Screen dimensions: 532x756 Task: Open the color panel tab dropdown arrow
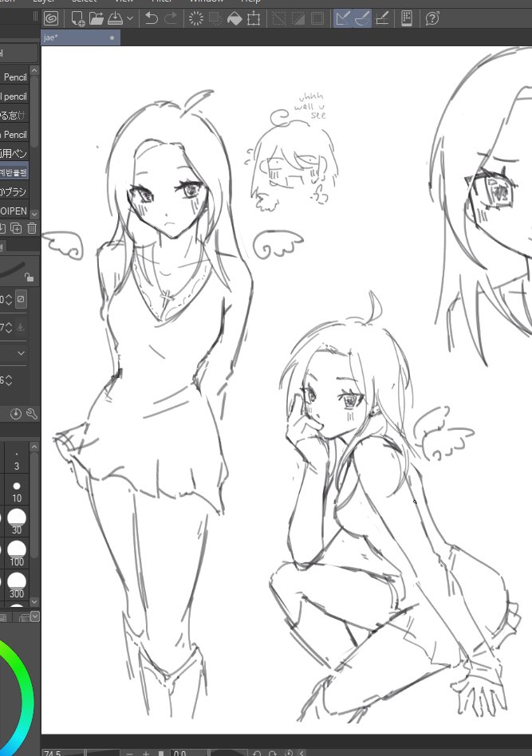(35, 616)
